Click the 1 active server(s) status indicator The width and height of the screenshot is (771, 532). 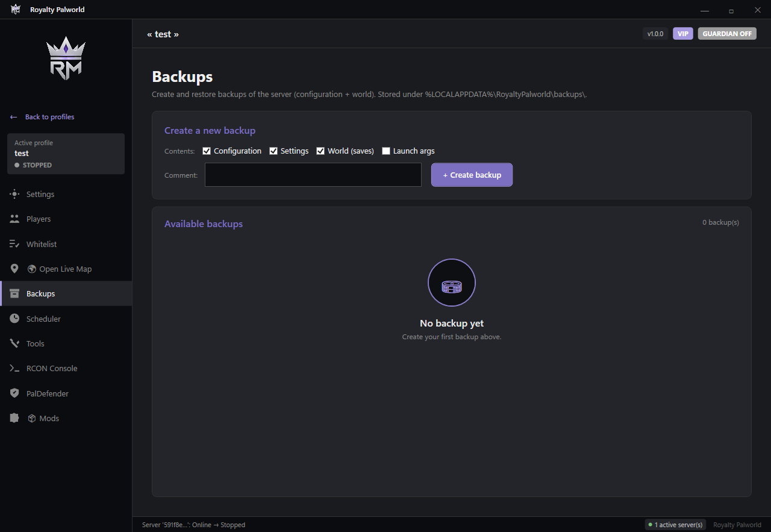coord(675,525)
